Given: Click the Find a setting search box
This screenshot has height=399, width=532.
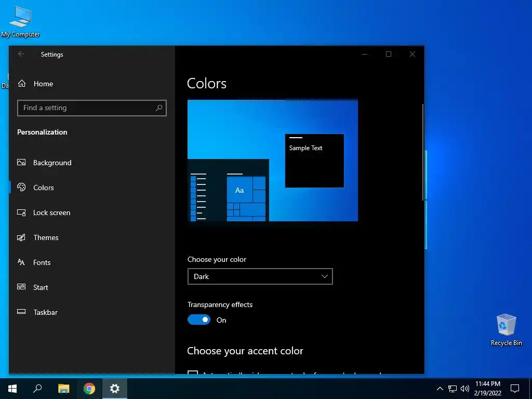Looking at the screenshot, I should coord(91,108).
